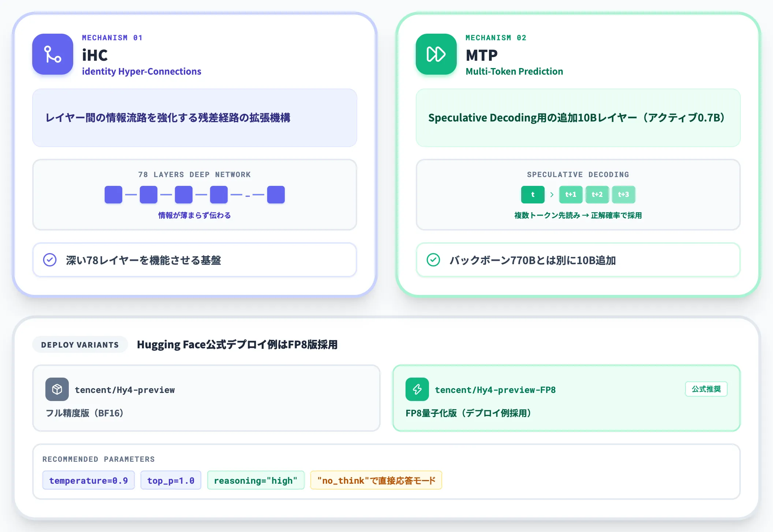Click the last purple layer block

pyautogui.click(x=276, y=195)
